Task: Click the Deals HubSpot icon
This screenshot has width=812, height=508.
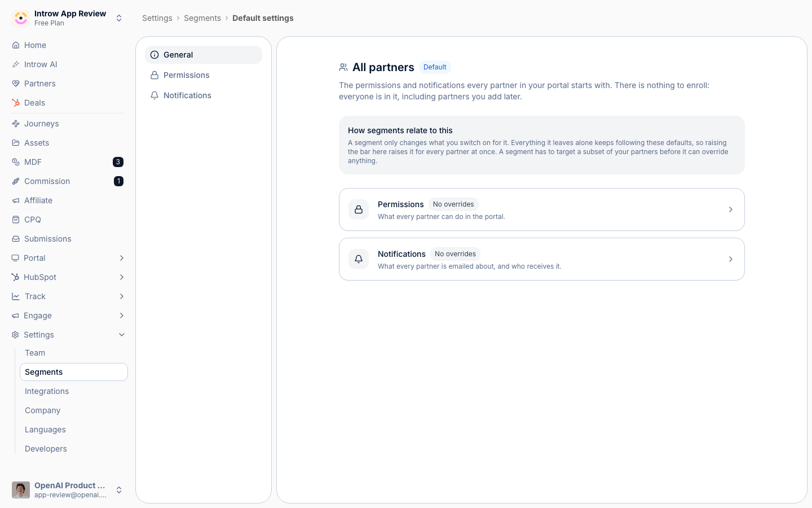Action: point(16,103)
